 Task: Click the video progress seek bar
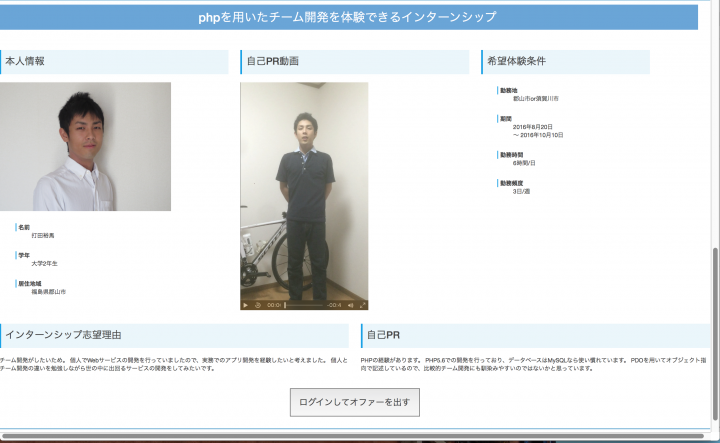pos(305,305)
